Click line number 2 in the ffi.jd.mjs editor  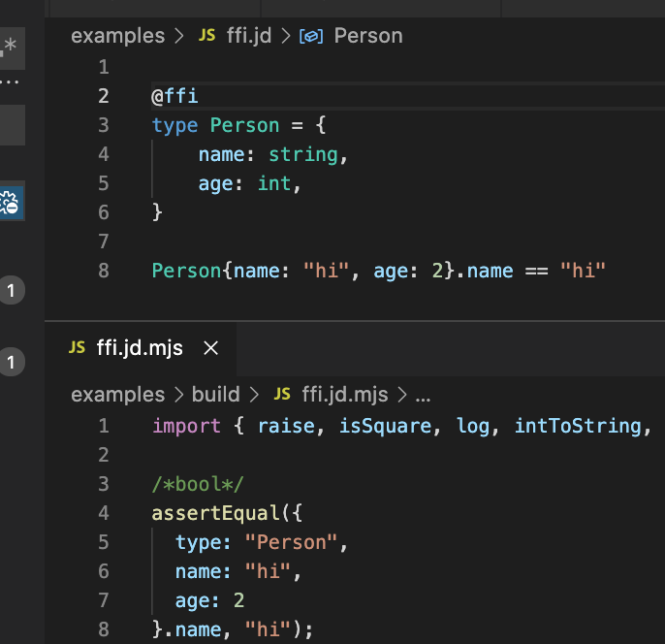coord(104,455)
